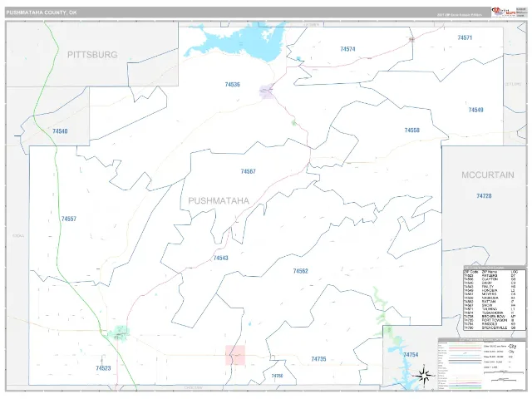Click ZIP code label 74571

click(x=465, y=37)
